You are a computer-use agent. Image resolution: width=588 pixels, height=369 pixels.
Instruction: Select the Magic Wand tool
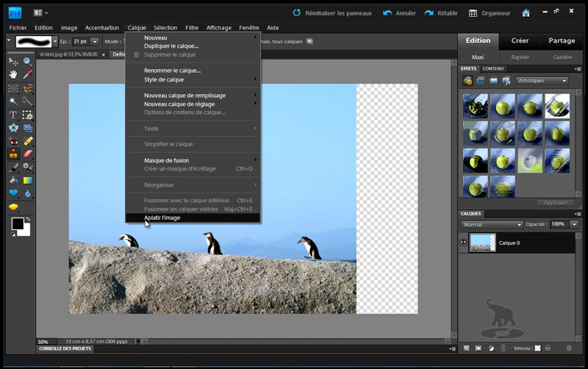click(13, 101)
